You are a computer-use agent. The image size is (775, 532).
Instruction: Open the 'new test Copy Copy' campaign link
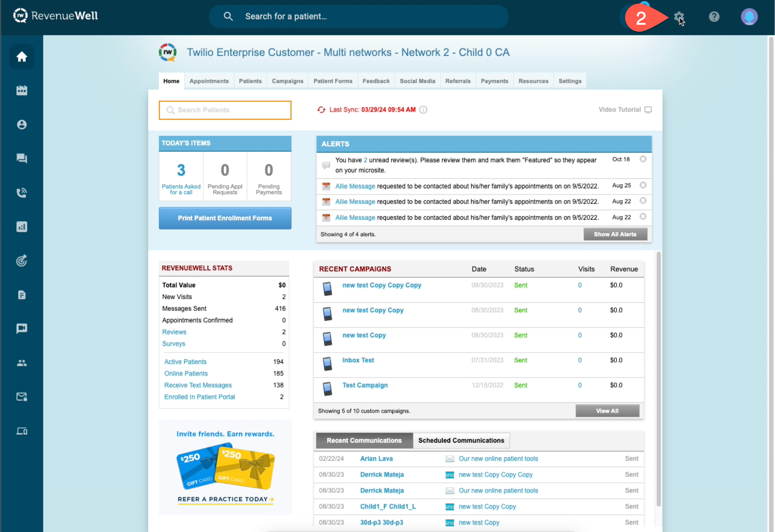pos(373,310)
